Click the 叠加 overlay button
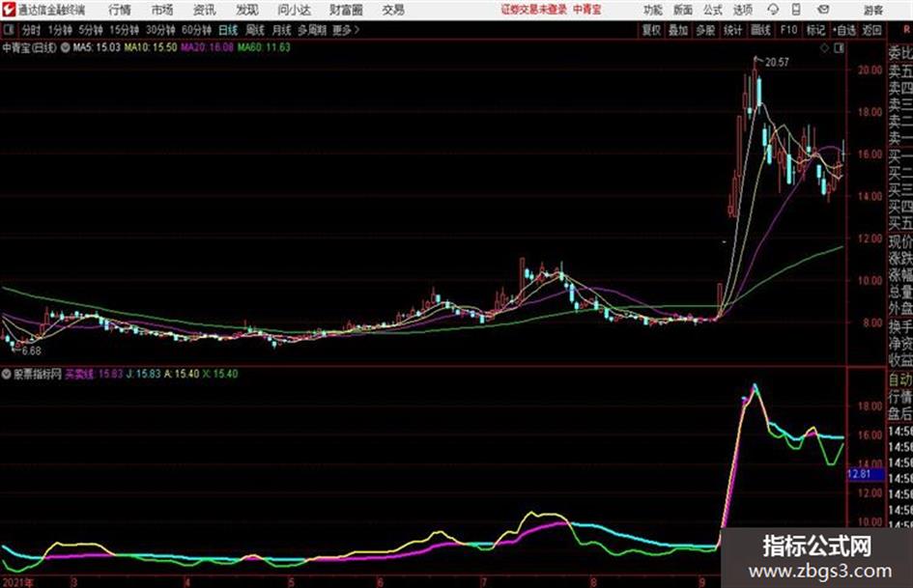 (x=678, y=30)
